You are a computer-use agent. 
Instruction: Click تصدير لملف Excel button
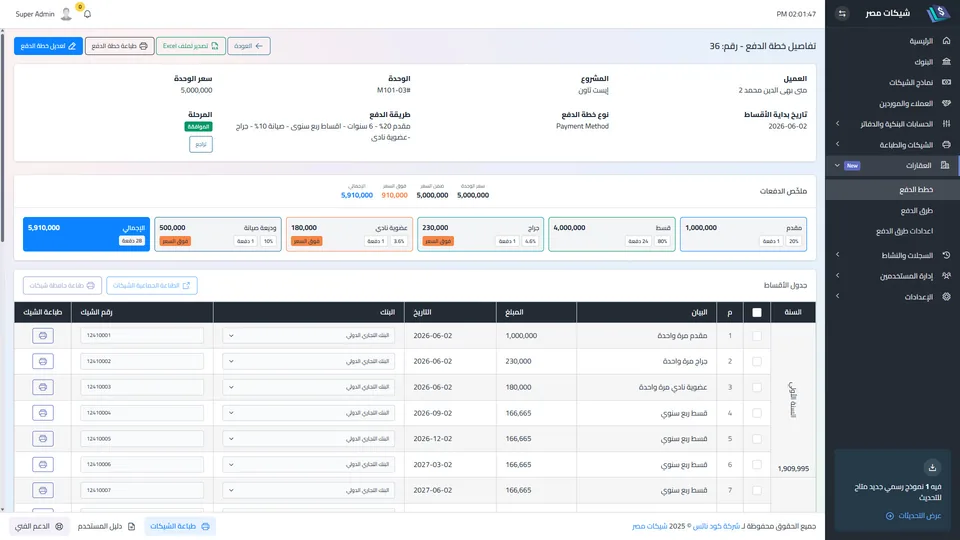(190, 46)
